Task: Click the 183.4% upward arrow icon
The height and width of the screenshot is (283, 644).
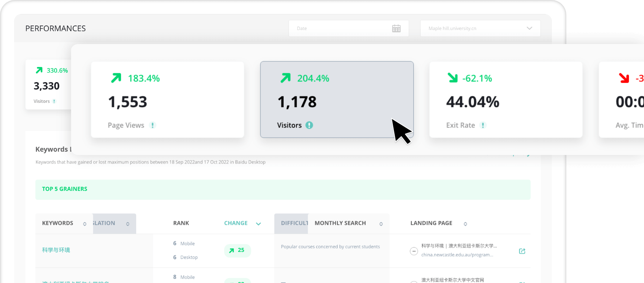Action: tap(116, 78)
